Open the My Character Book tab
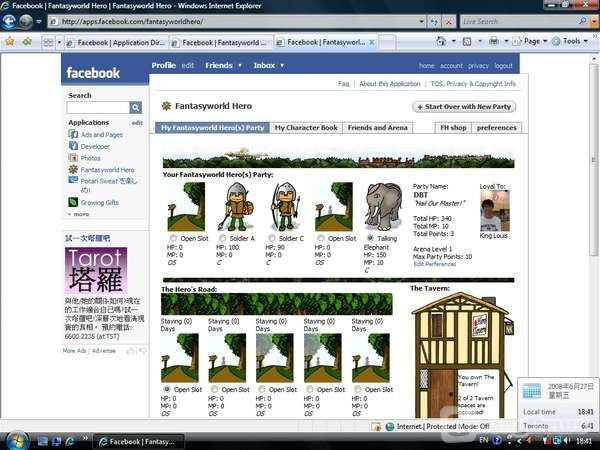The image size is (600, 450). click(x=306, y=128)
